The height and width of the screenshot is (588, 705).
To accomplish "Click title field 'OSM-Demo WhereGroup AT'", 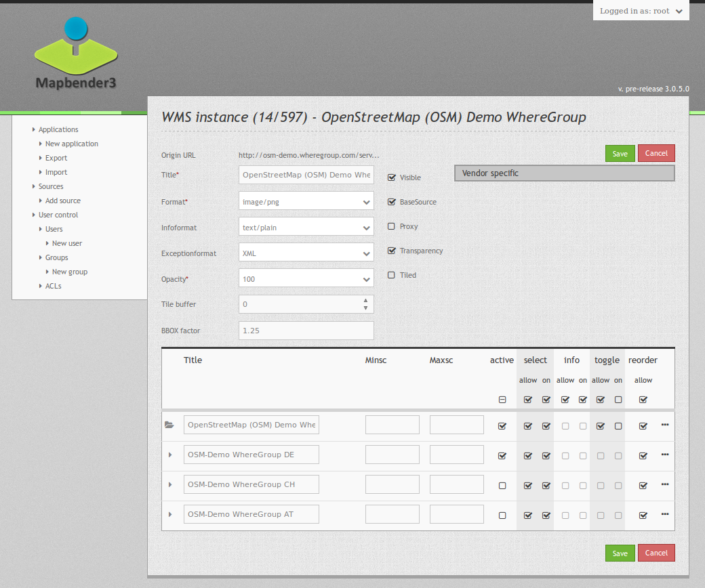I will (x=251, y=514).
